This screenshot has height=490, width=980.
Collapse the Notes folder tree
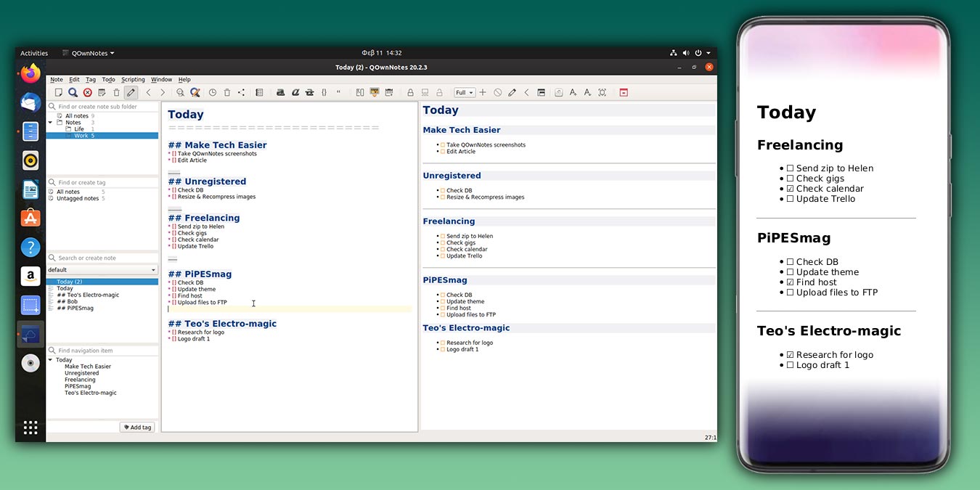click(x=51, y=122)
